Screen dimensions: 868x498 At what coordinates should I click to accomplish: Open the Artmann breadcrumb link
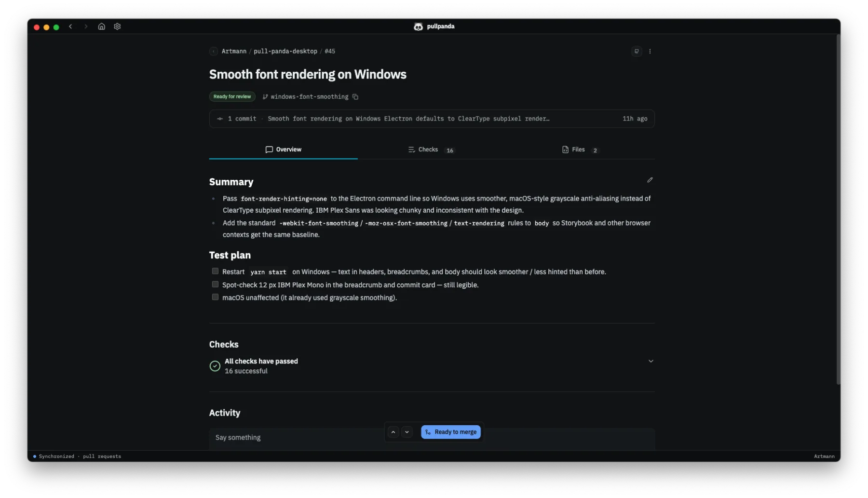tap(234, 51)
